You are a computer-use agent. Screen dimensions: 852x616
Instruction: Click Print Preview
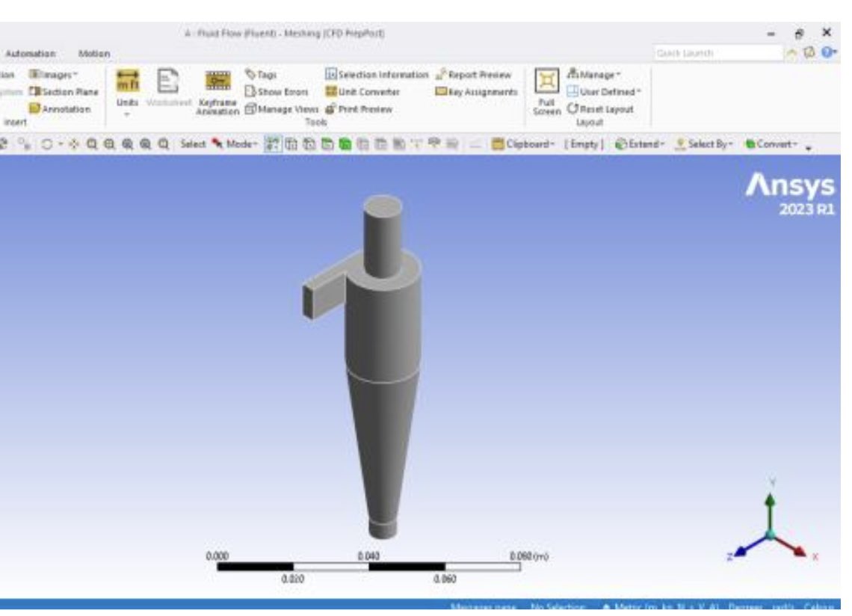359,108
